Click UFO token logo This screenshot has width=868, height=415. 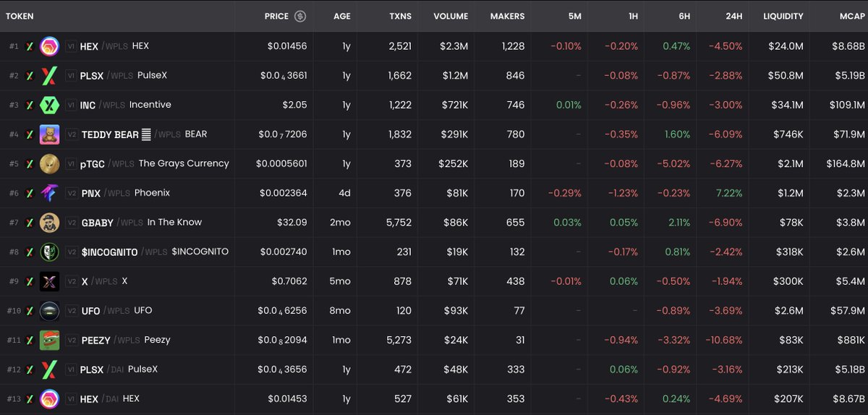[x=49, y=310]
